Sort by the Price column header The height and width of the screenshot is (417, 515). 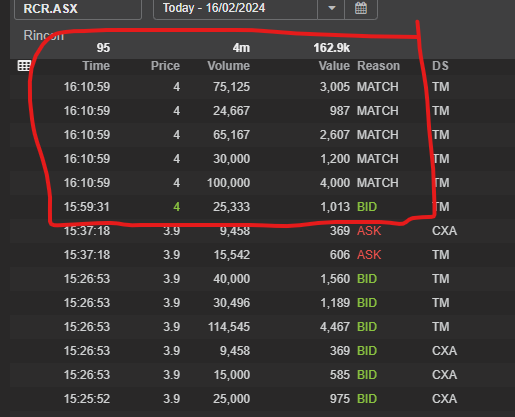coord(165,66)
